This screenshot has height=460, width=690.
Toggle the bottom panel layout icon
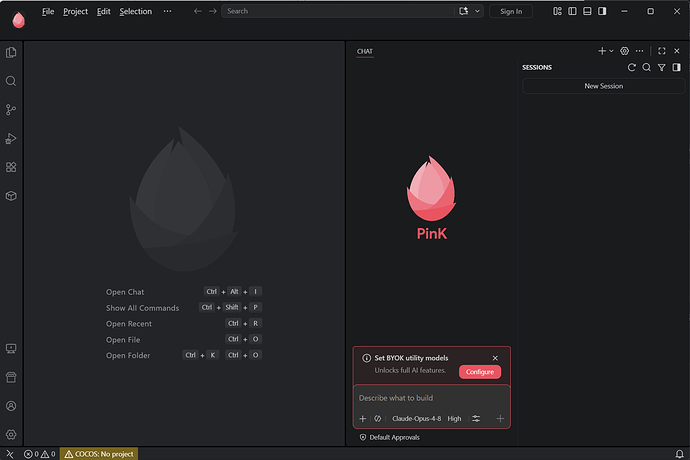(x=587, y=11)
